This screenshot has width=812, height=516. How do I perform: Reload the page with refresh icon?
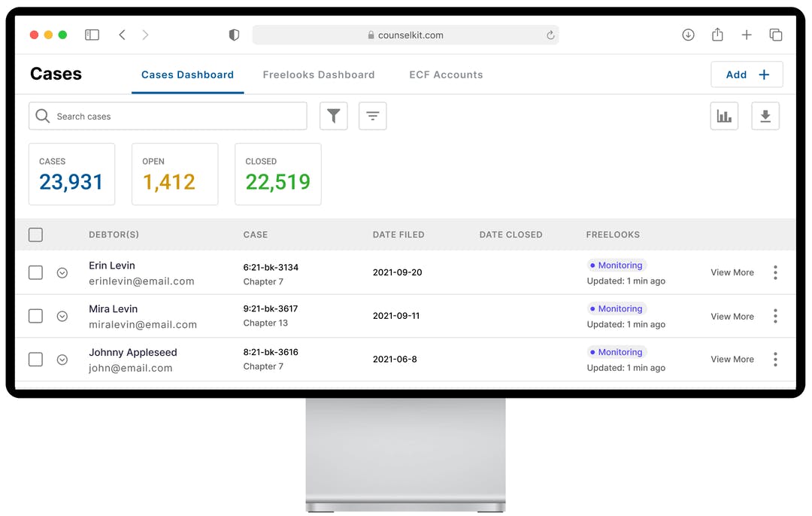pyautogui.click(x=550, y=35)
